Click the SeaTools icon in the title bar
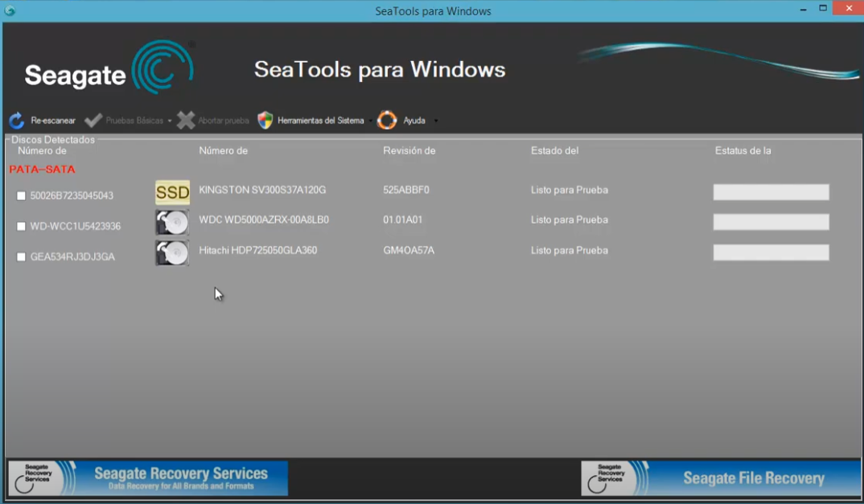This screenshot has height=504, width=864. tap(10, 10)
